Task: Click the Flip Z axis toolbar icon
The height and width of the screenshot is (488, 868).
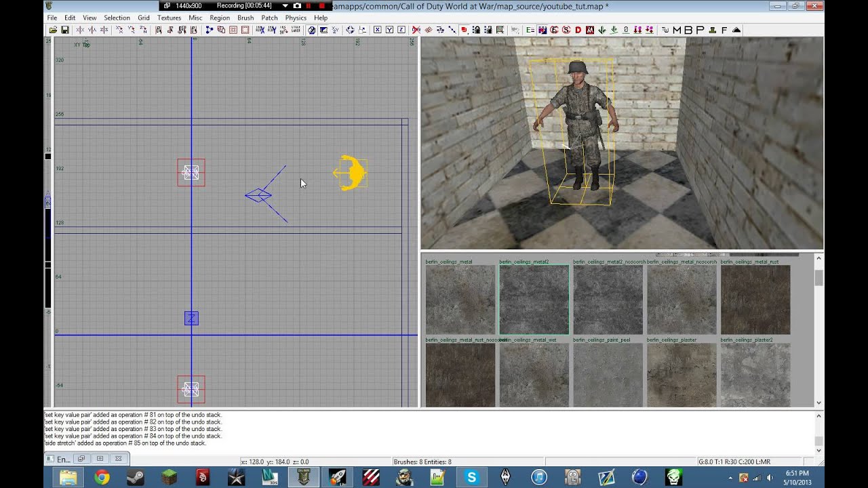Action: 104,30
